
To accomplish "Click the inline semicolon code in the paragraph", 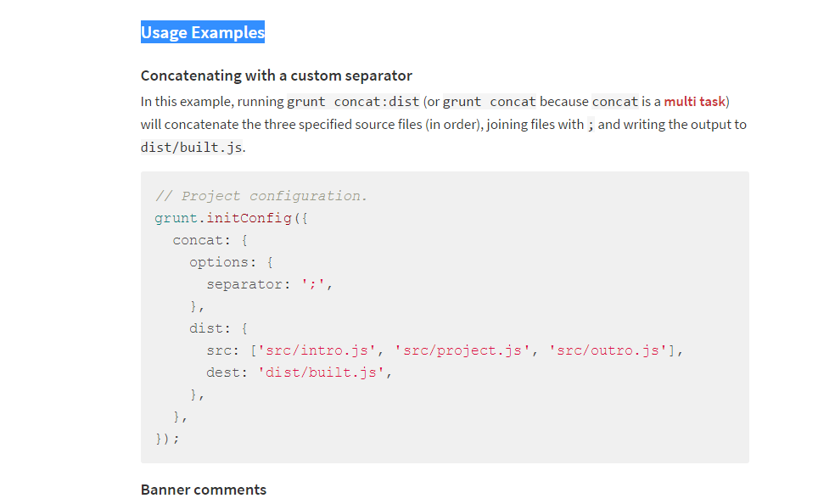I will click(x=591, y=125).
